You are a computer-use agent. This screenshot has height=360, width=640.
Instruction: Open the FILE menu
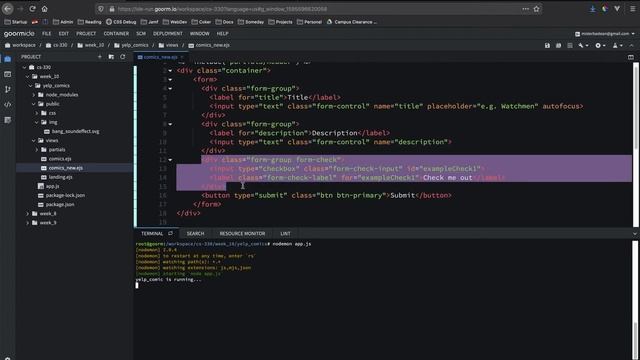[x=47, y=33]
